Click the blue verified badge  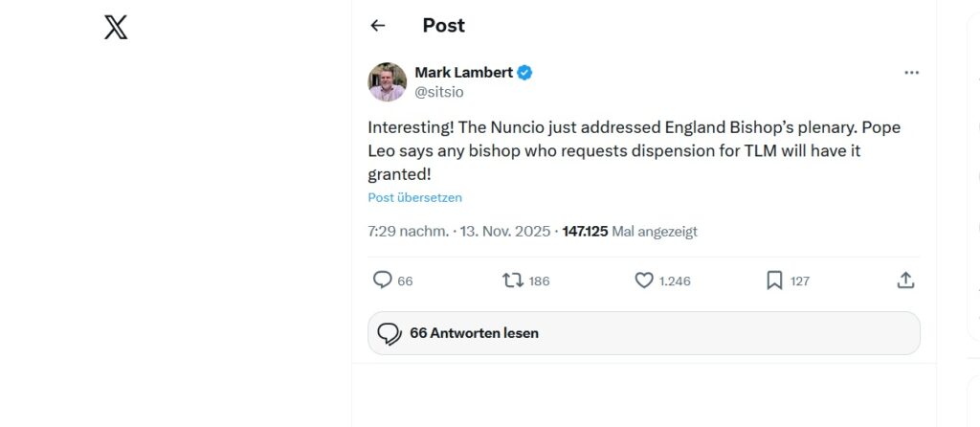coord(525,73)
